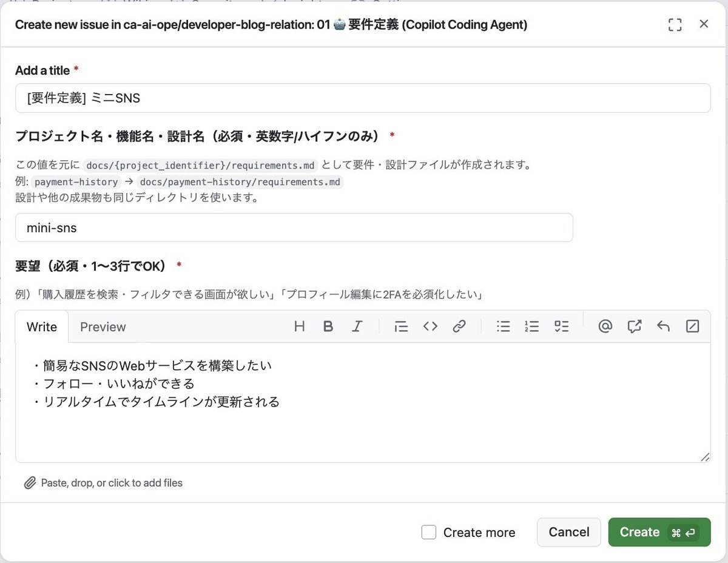The height and width of the screenshot is (563, 728).
Task: Enable the Create more checkbox
Action: pyautogui.click(x=429, y=532)
